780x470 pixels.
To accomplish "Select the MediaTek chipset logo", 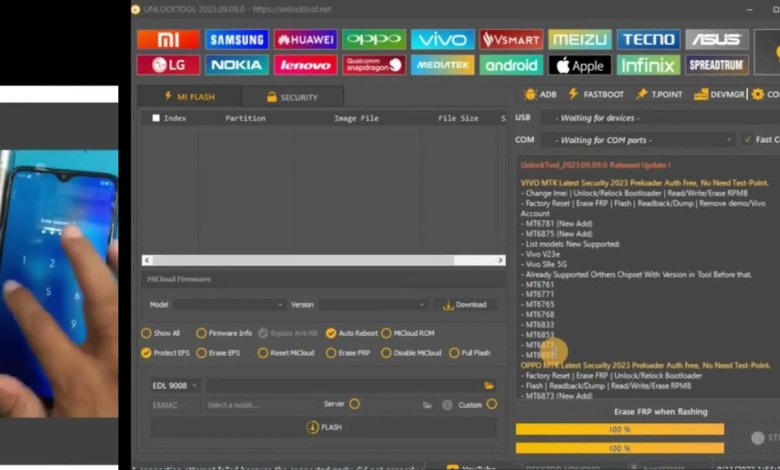I will (442, 65).
